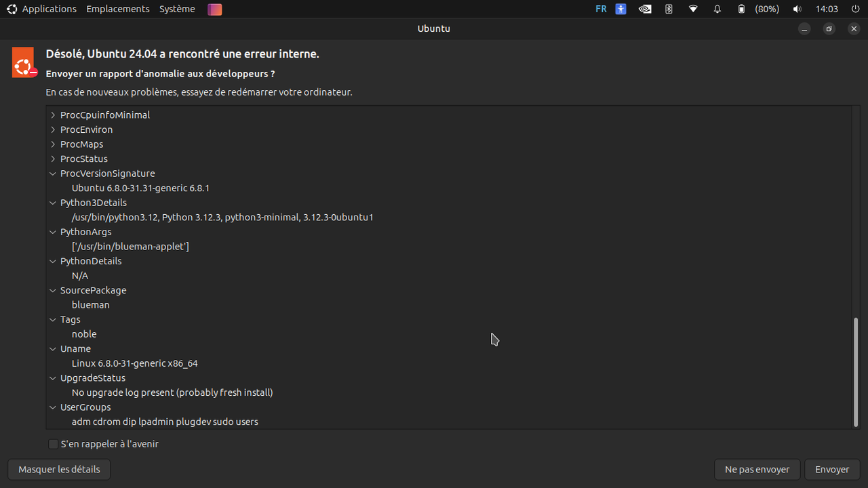Click the purple app launcher icon in panel
The height and width of the screenshot is (488, 868).
coord(215,9)
